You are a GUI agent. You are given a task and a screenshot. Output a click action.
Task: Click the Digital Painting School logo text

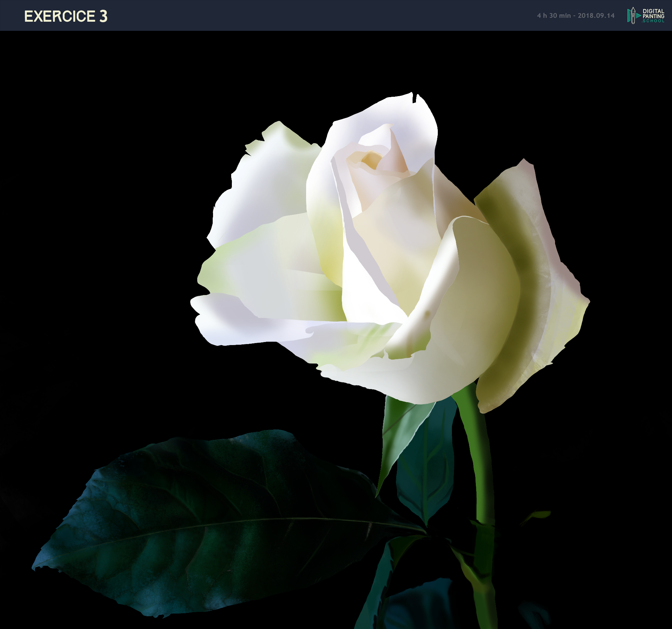(653, 14)
